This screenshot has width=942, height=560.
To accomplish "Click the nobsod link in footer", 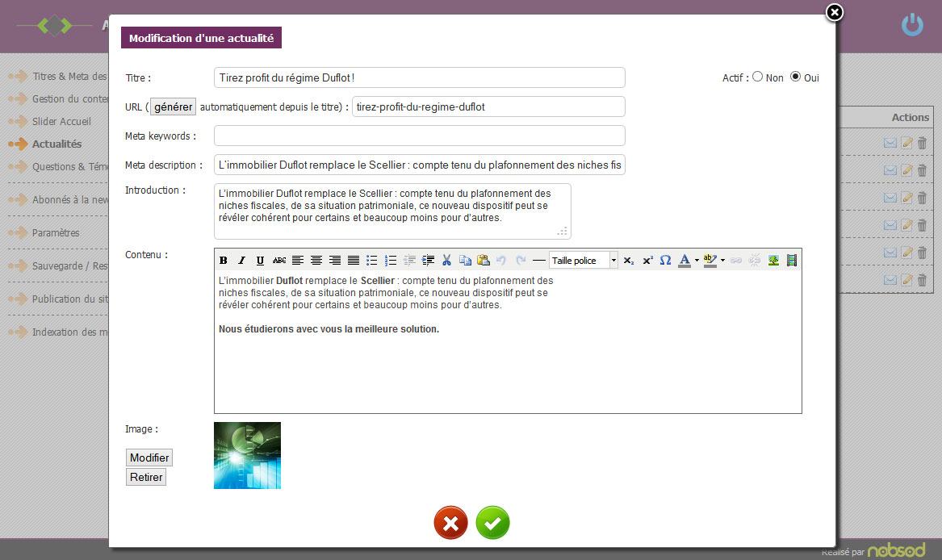I will pos(896,550).
